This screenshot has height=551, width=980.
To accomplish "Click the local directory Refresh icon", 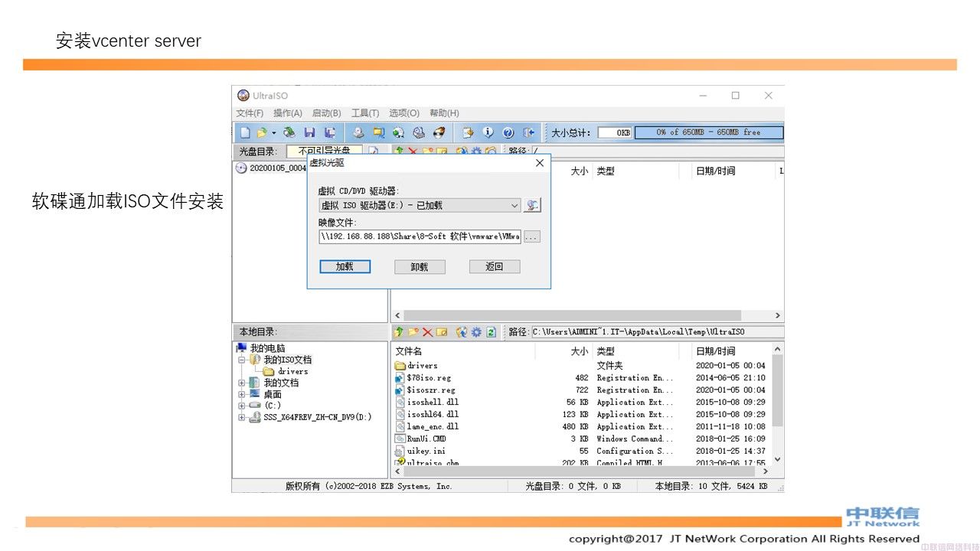I will [x=491, y=332].
